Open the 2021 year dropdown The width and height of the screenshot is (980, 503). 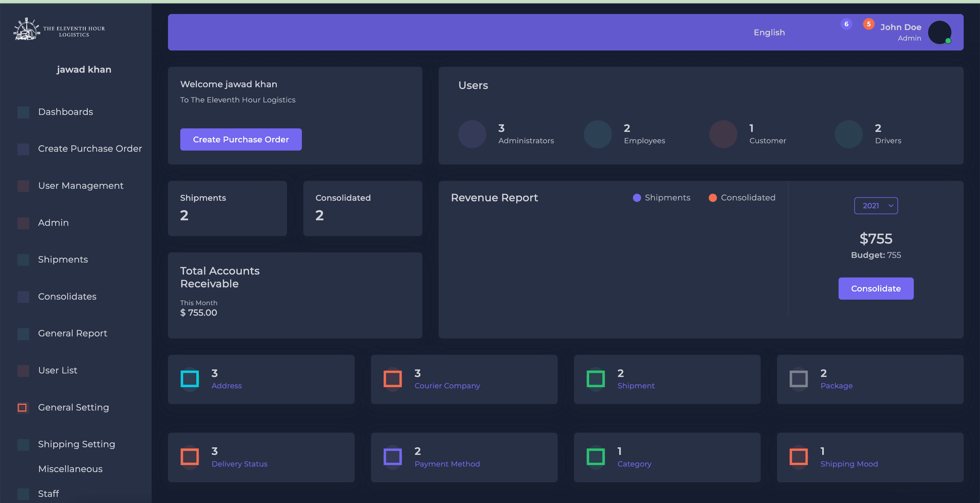[876, 206]
